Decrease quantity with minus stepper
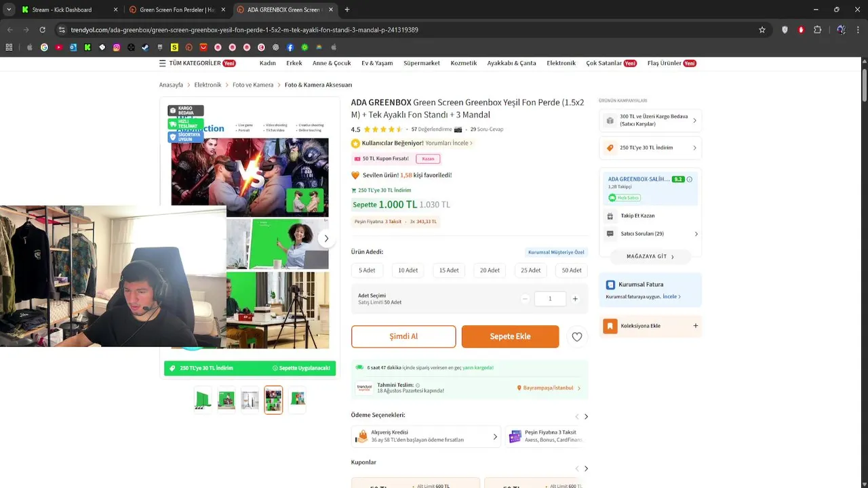Viewport: 868px width, 488px height. 525,299
